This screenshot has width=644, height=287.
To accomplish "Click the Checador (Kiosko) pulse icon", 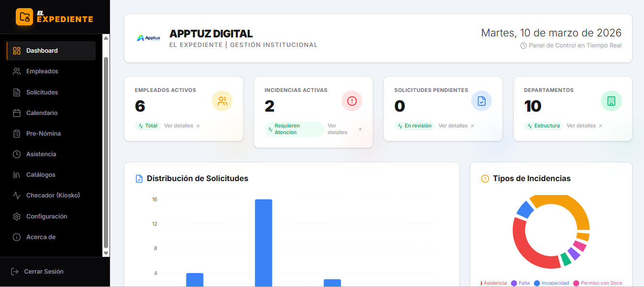I will [17, 195].
